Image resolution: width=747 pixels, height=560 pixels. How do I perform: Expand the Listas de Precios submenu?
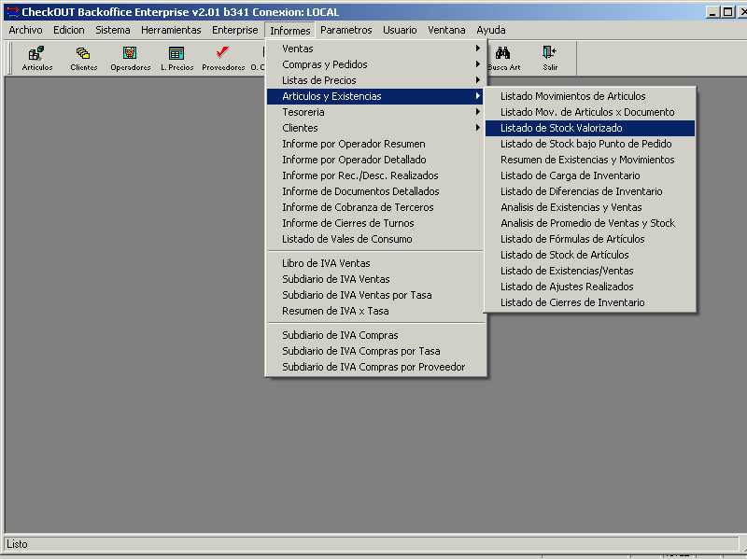tap(375, 80)
